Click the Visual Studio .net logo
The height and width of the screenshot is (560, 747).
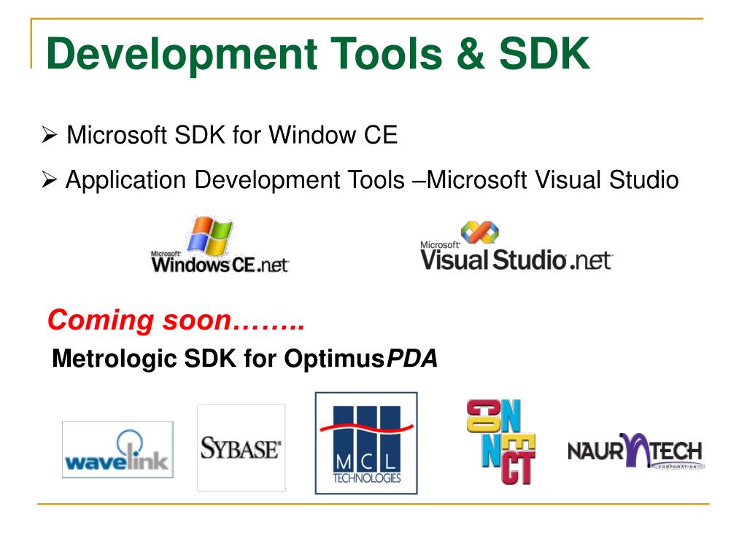516,246
